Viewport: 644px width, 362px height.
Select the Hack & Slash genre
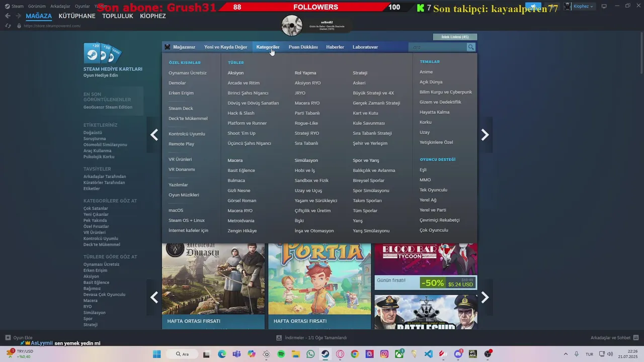coord(241,113)
